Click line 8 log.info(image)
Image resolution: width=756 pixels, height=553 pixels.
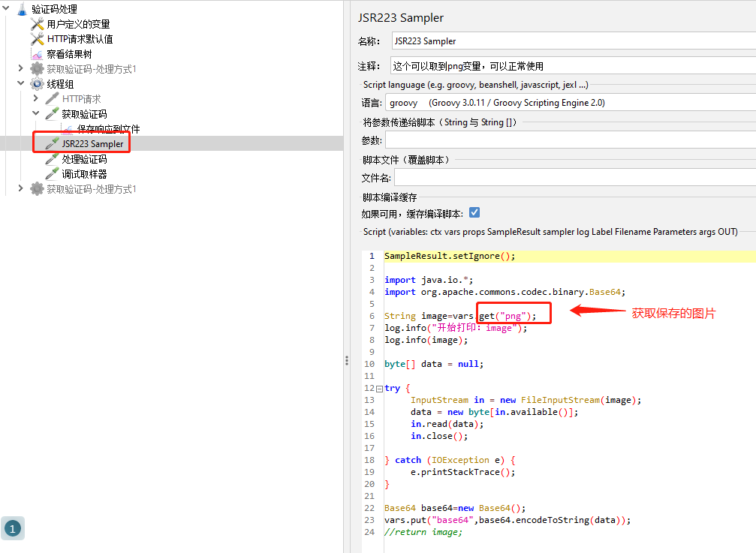point(426,340)
